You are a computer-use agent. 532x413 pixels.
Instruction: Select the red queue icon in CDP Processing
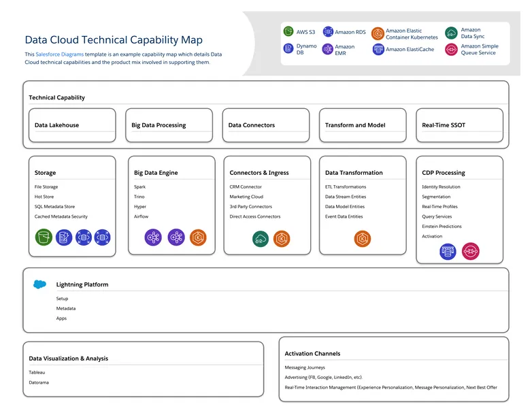(x=470, y=251)
